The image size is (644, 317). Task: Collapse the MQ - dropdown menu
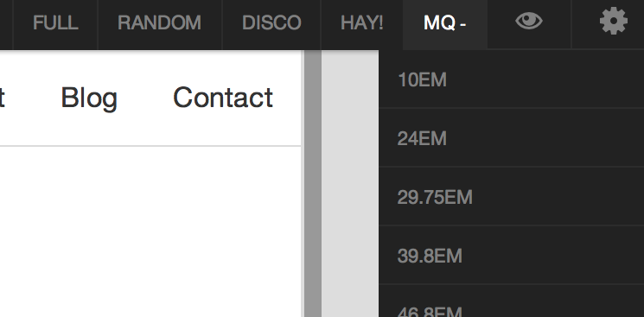[445, 23]
